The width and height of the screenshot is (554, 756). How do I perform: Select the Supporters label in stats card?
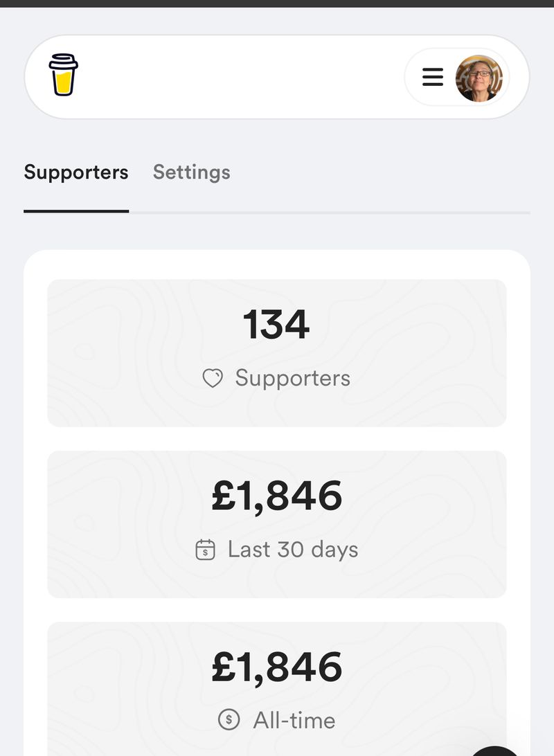coord(293,378)
